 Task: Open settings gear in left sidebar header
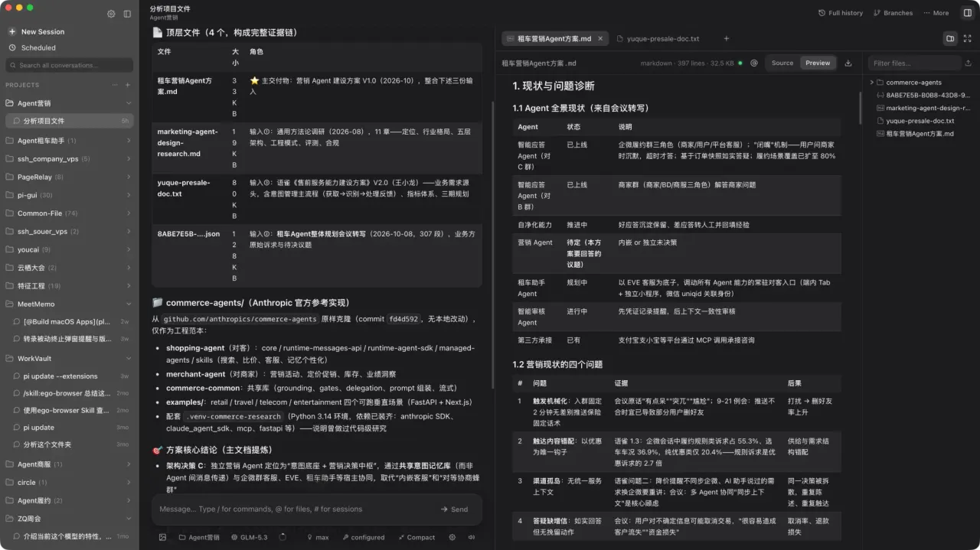pyautogui.click(x=111, y=14)
